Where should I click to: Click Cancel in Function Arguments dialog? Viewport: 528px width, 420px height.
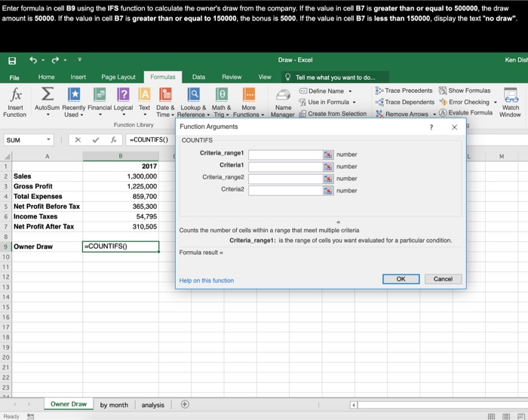(443, 279)
